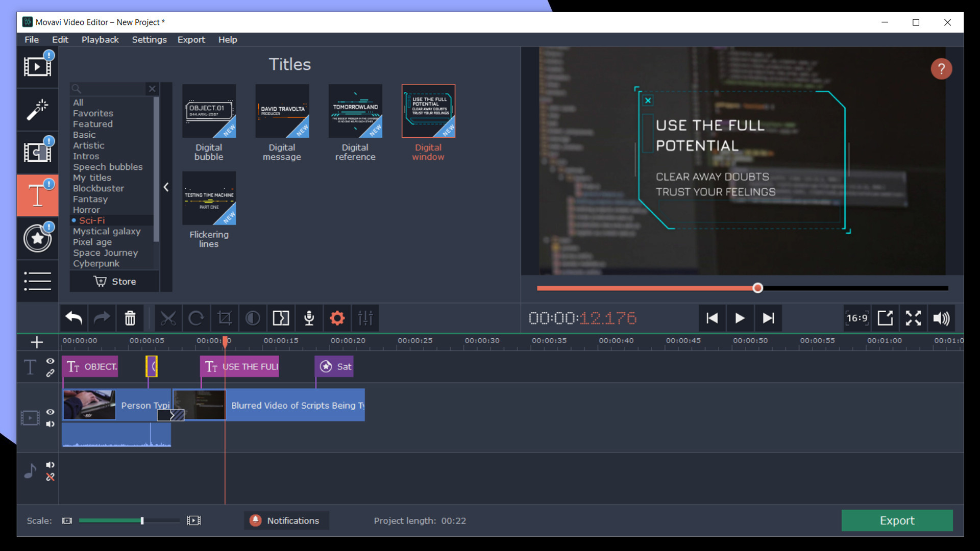980x551 pixels.
Task: Open the Playback menu
Action: [100, 39]
